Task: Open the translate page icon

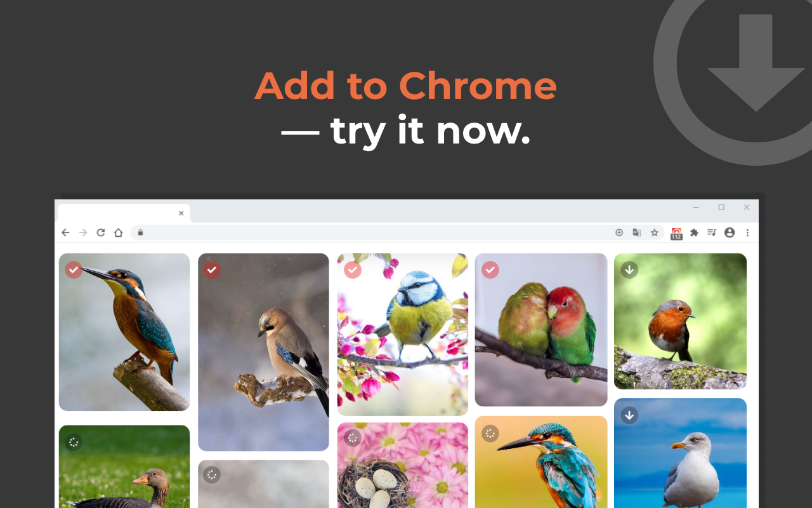Action: [x=637, y=232]
